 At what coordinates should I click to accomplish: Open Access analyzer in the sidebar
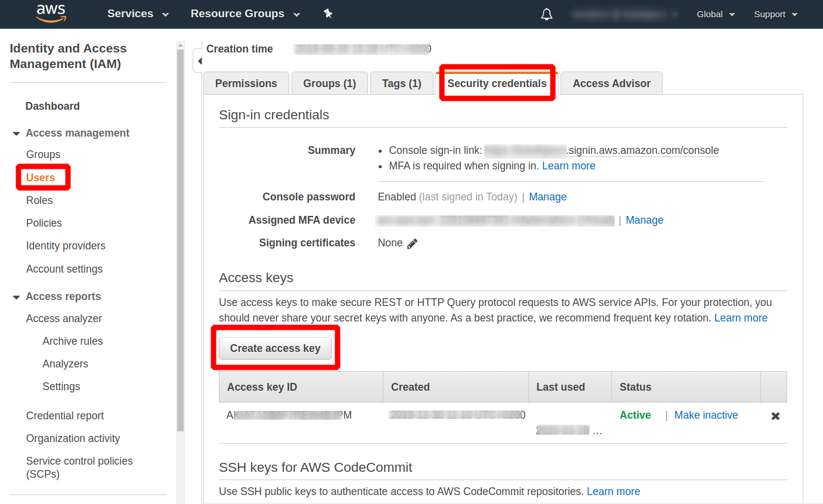coord(64,319)
